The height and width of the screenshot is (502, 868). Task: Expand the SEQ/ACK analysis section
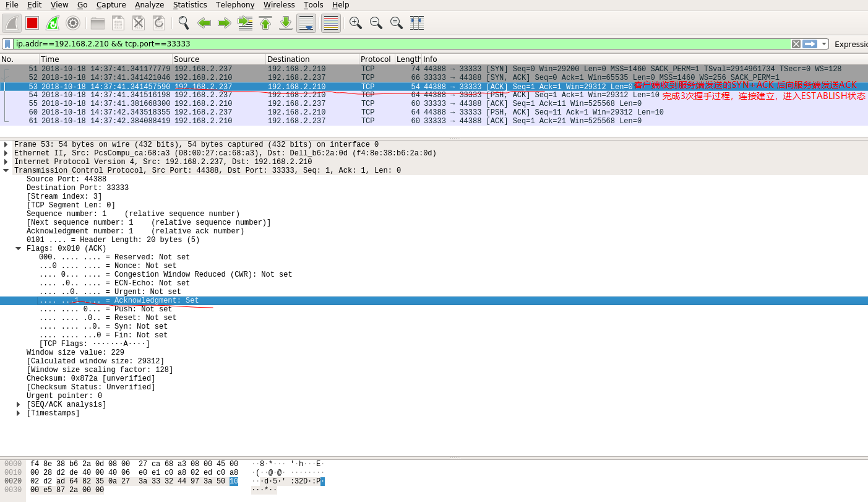[x=19, y=404]
